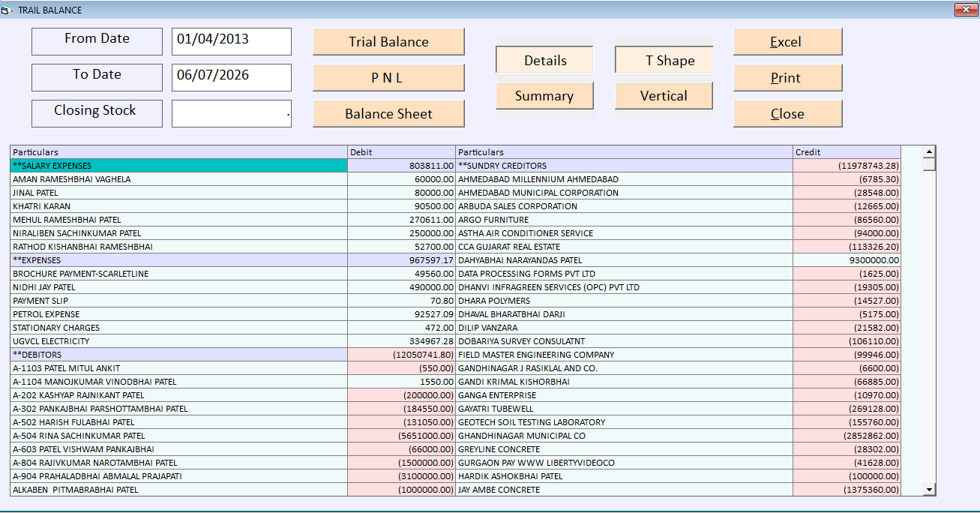Select the Vertical layout
Image resolution: width=980 pixels, height=513 pixels.
tap(664, 96)
